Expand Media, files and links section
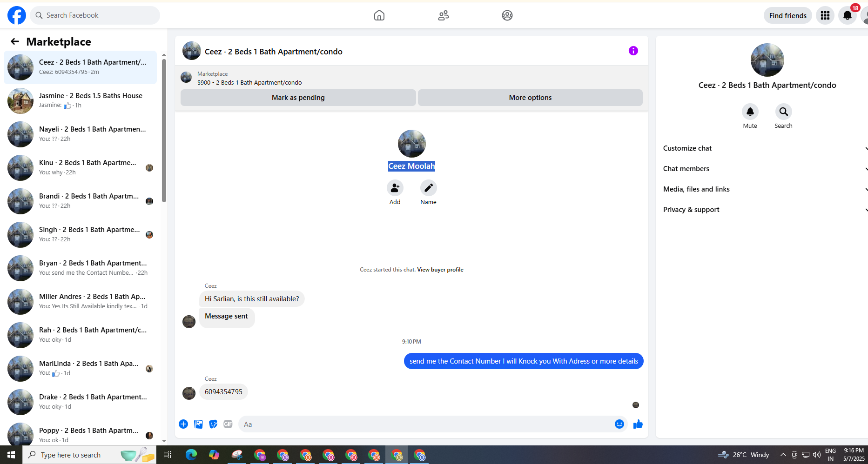 (x=765, y=189)
